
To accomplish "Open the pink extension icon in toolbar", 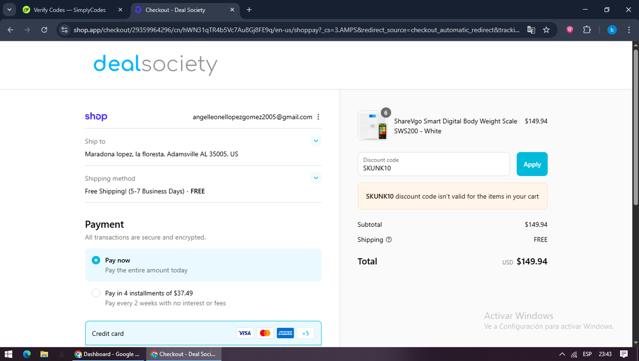I will click(x=570, y=30).
